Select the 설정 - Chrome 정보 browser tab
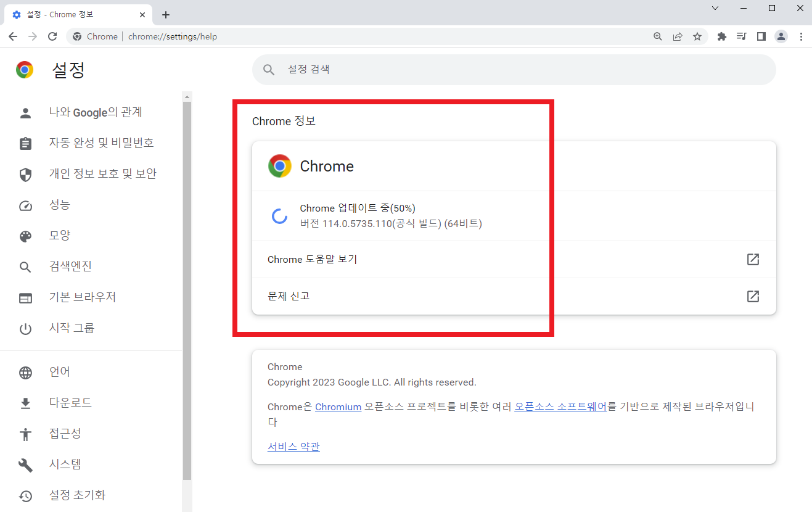 78,15
